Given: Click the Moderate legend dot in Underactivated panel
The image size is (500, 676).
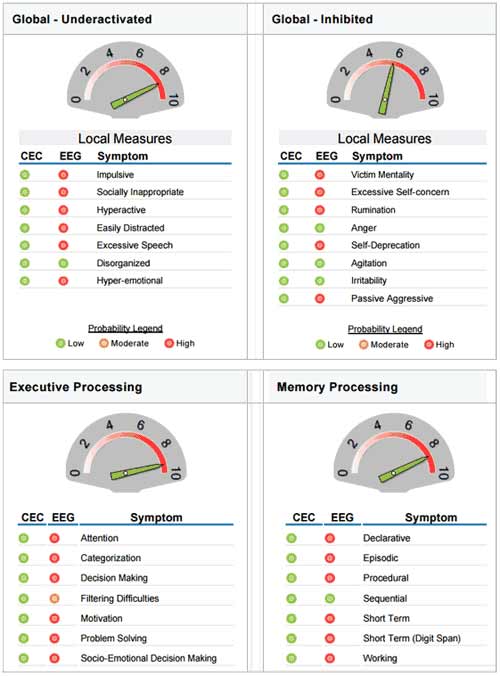Looking at the screenshot, I should click(x=103, y=343).
